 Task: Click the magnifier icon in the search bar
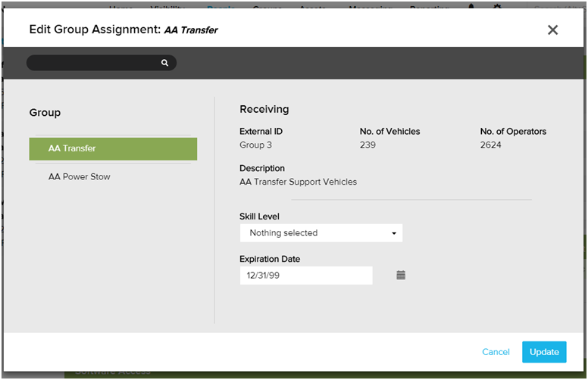pyautogui.click(x=164, y=63)
